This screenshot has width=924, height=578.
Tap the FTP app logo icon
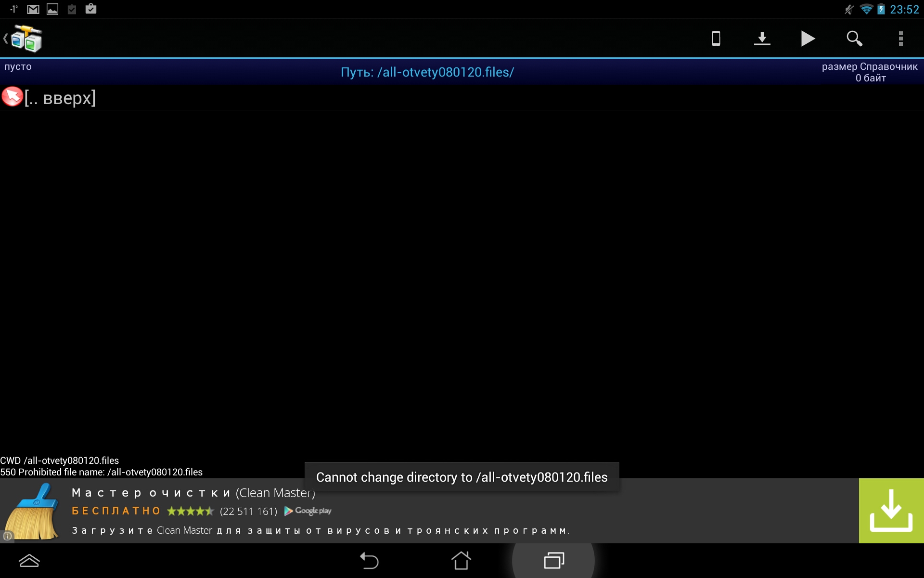[x=26, y=39]
